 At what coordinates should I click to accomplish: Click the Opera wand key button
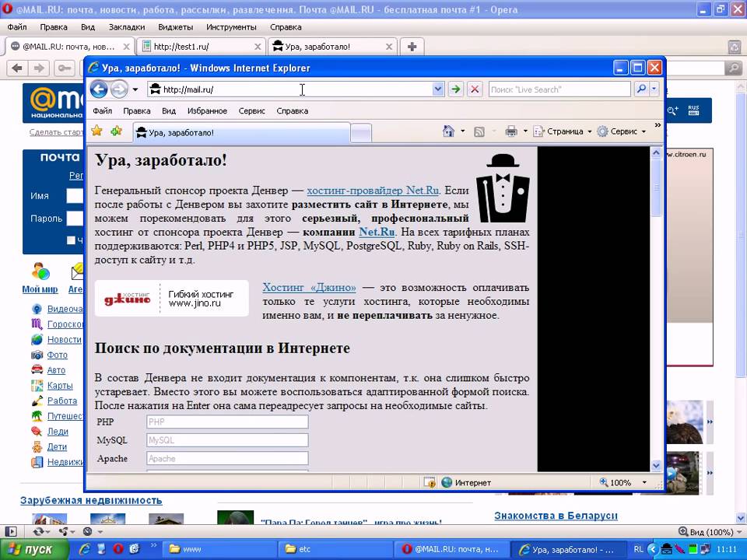pos(64,68)
